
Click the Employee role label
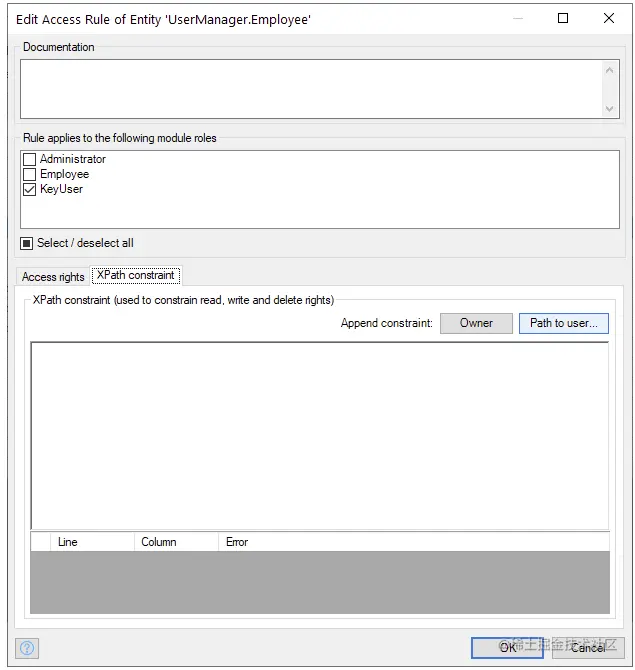pyautogui.click(x=65, y=174)
